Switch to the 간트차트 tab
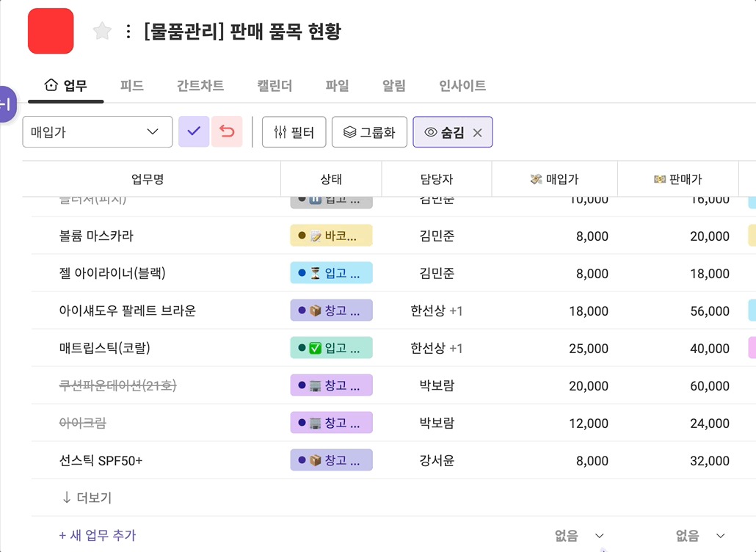This screenshot has height=552, width=756. pos(200,86)
